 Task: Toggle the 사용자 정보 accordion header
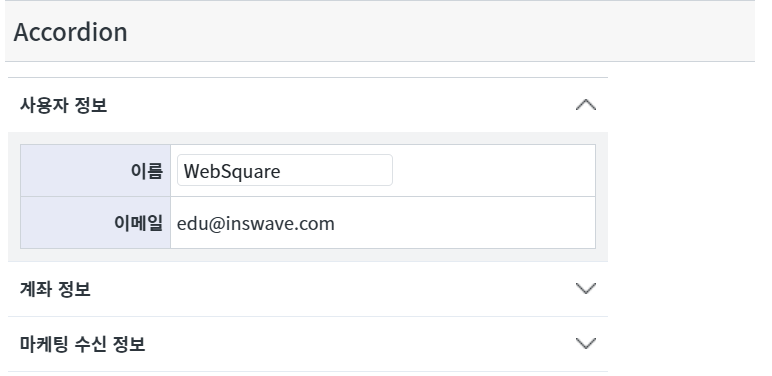(308, 105)
